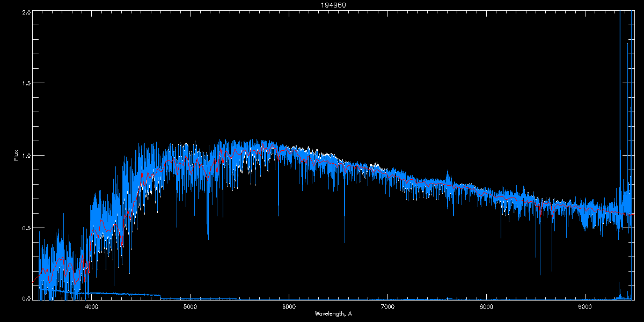Viewport: 644px width, 322px height.
Task: Click the 6000 x-axis tick label
Action: (289, 306)
